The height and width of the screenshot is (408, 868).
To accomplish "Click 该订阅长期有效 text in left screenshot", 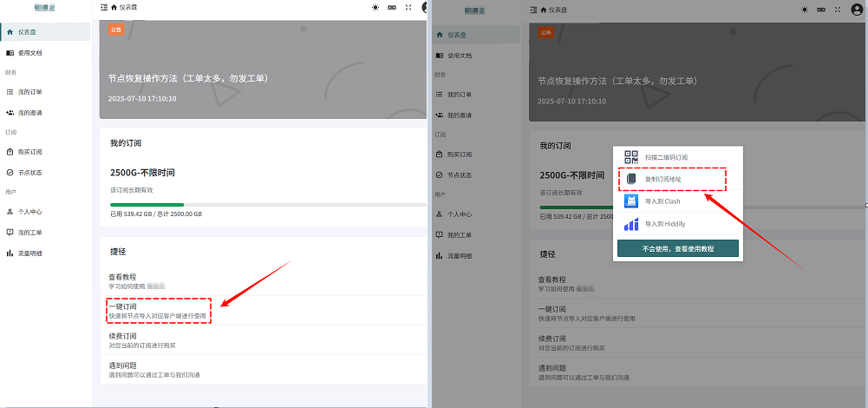I will coord(132,189).
